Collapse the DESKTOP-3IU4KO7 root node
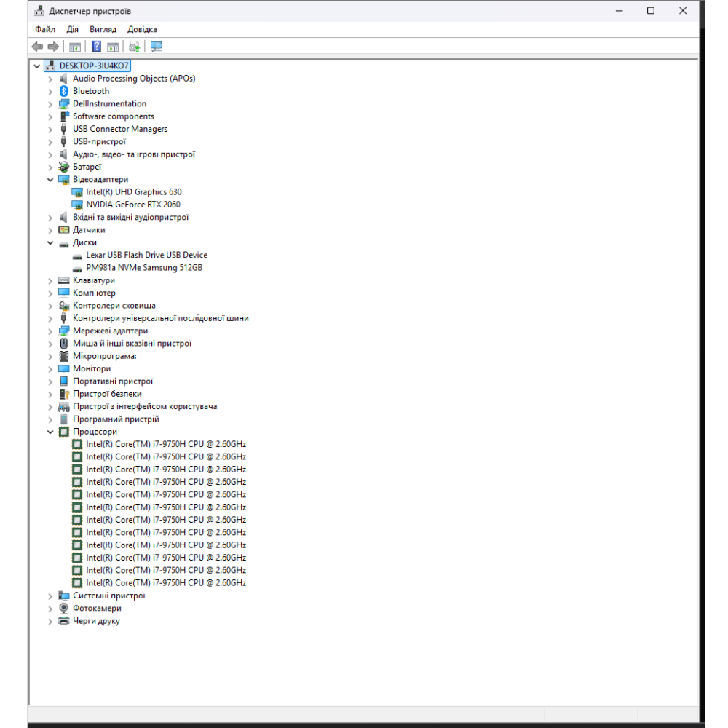 [x=37, y=66]
